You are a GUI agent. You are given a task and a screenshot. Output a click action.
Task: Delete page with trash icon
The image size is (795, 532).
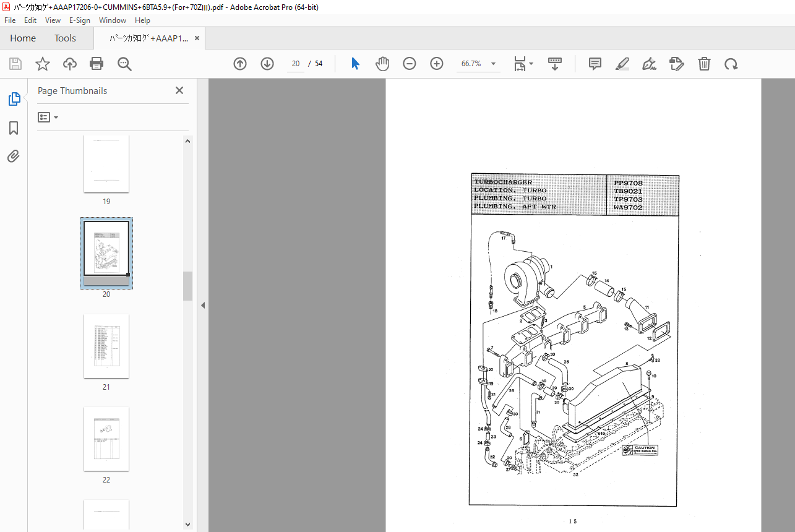704,64
